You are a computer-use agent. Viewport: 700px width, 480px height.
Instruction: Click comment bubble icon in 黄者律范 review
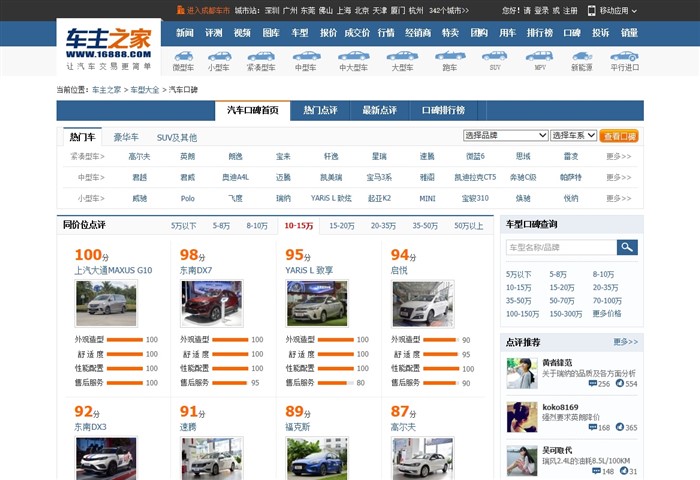pyautogui.click(x=592, y=383)
